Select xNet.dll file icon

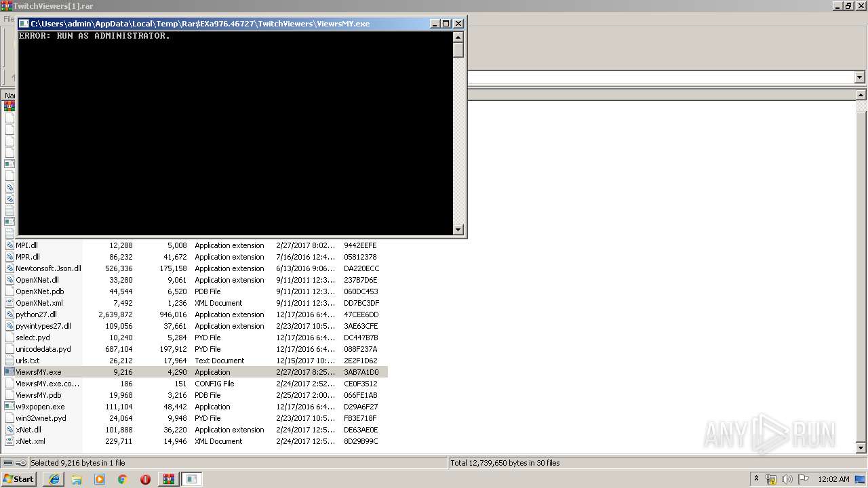9,430
